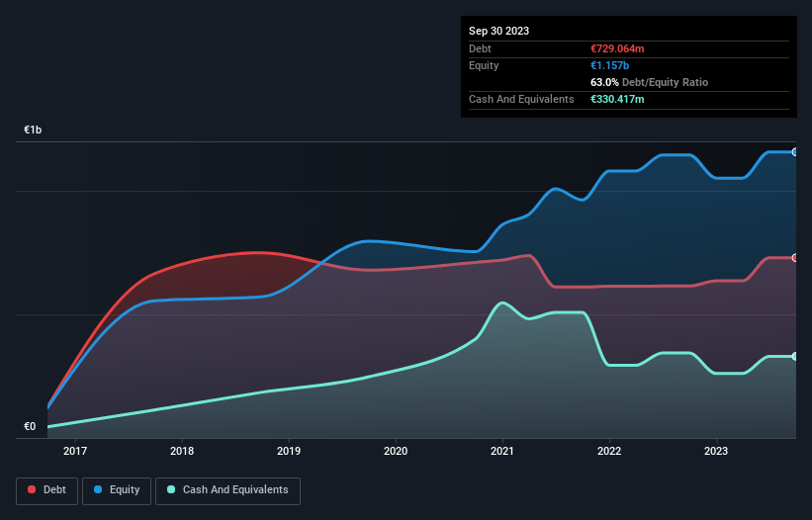
Task: Toggle the Equity series legend button
Action: pos(117,490)
